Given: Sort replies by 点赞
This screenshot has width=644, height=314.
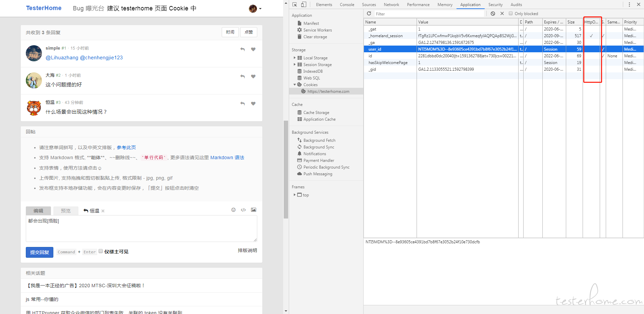Looking at the screenshot, I should click(x=249, y=32).
